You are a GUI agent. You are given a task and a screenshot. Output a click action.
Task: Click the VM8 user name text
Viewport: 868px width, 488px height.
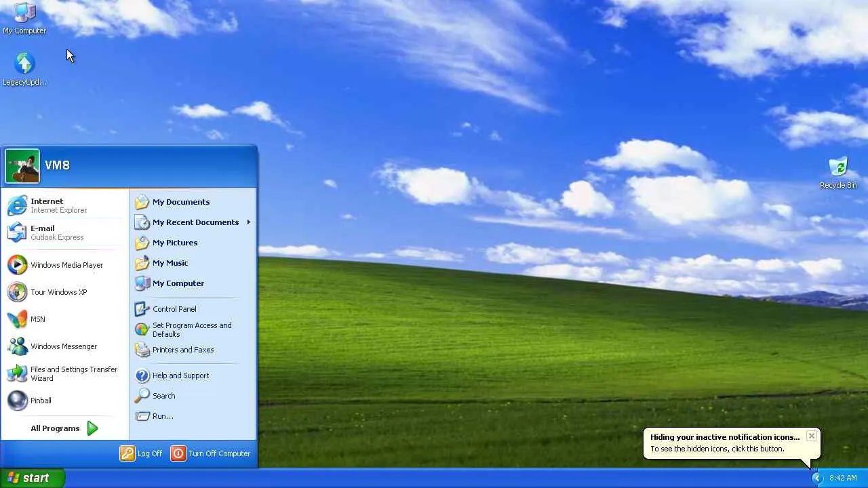point(57,165)
